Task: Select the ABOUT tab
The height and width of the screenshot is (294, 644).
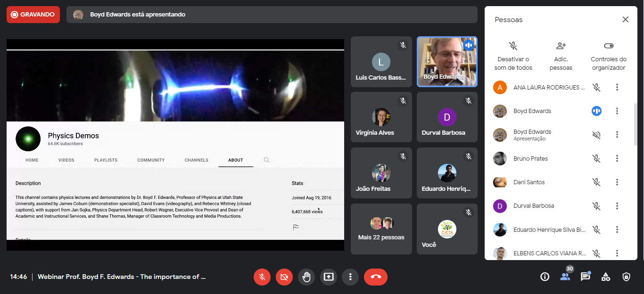Action: 236,160
